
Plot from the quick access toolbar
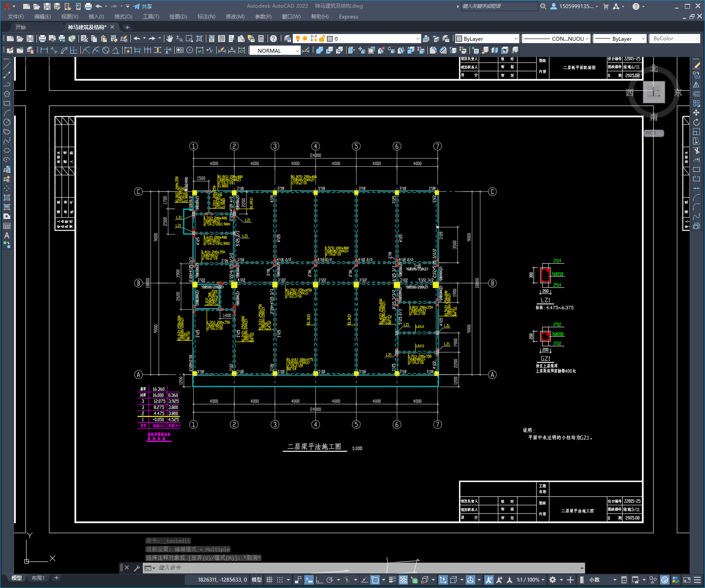(88, 6)
